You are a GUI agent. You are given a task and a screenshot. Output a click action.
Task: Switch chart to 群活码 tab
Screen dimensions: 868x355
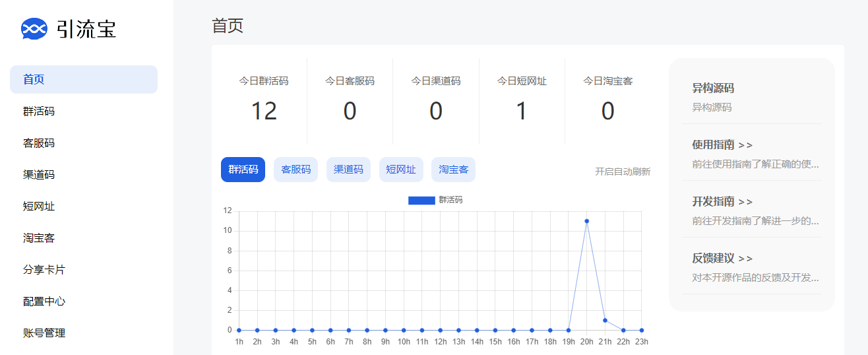click(243, 170)
